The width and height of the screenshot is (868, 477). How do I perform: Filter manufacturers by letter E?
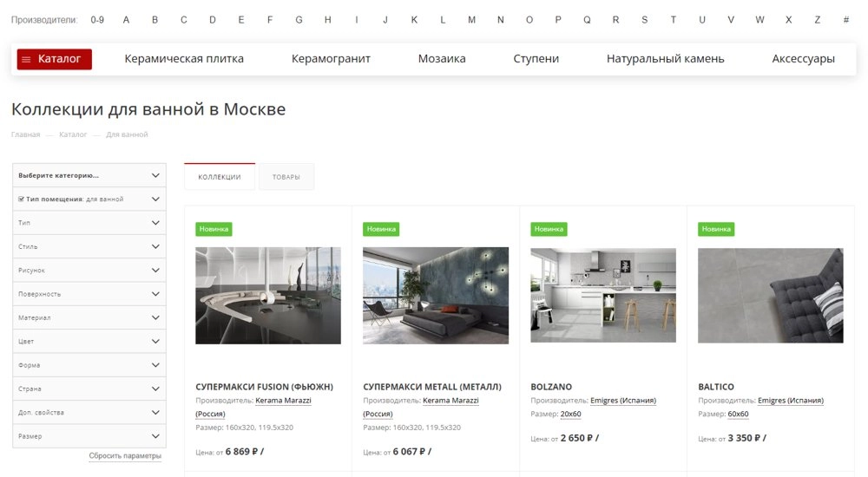point(241,20)
